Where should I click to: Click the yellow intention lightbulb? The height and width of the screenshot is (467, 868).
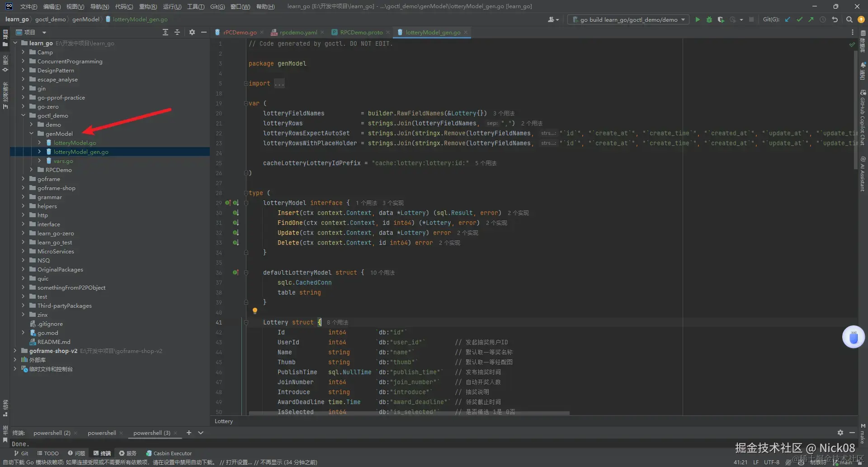[255, 311]
